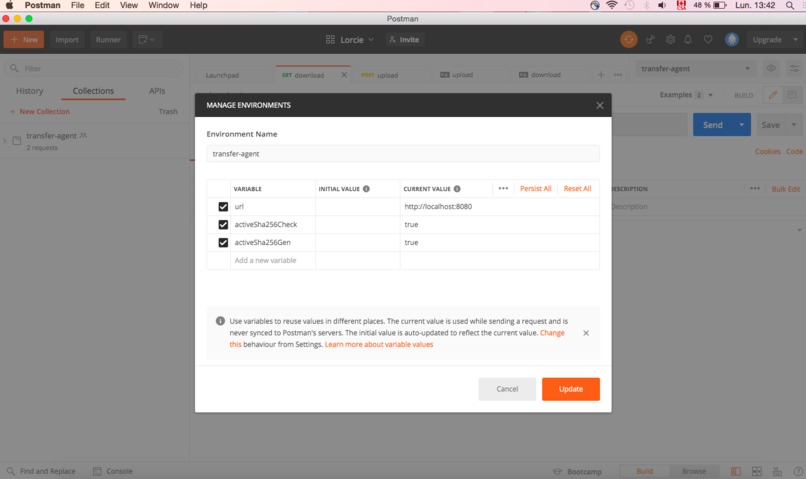Open Bootcamp in status bar
This screenshot has width=806, height=479.
(x=577, y=471)
